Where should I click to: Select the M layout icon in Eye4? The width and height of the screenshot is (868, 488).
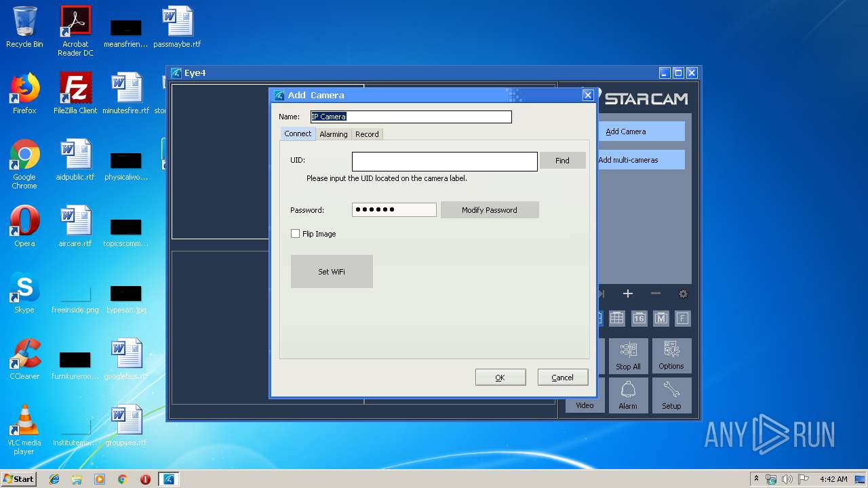point(661,318)
